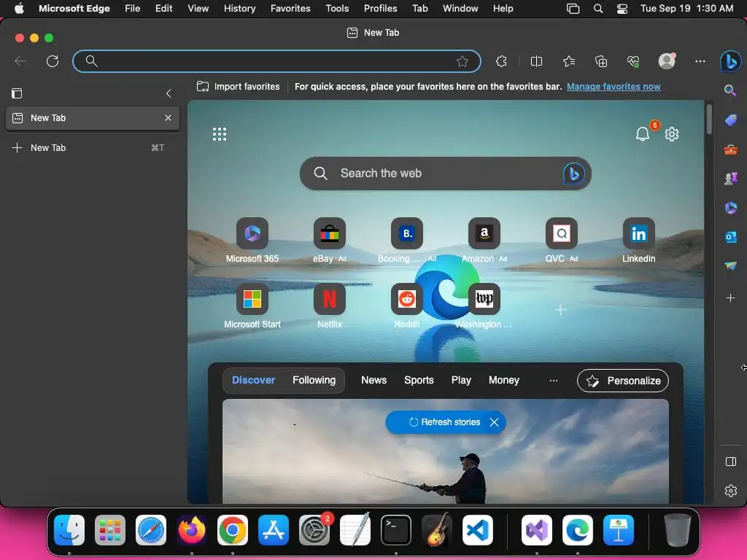Screen dimensions: 747x560
Task: Open Browser essentials heart icon
Action: point(633,61)
